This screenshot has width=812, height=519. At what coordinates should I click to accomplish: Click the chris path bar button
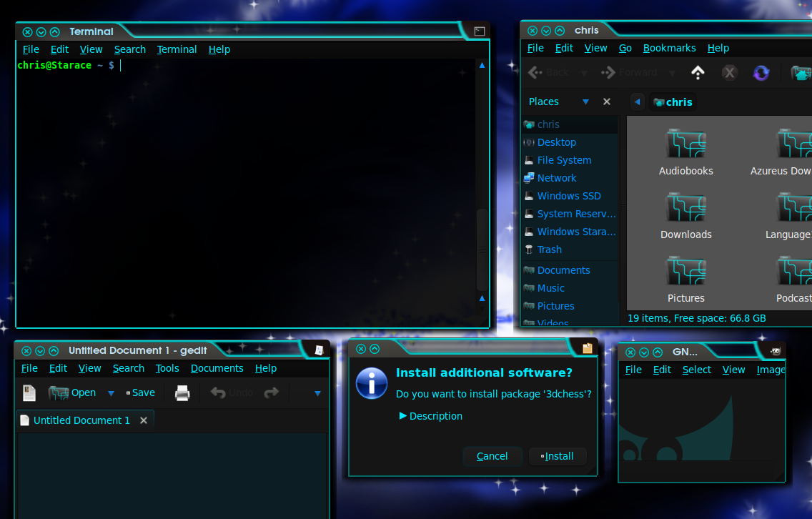(x=673, y=102)
